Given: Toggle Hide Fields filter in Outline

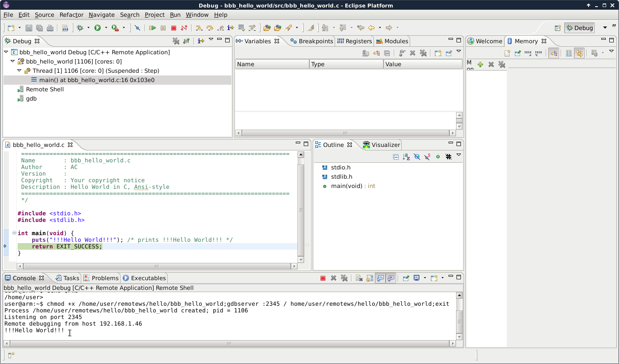Looking at the screenshot, I should pyautogui.click(x=417, y=157).
